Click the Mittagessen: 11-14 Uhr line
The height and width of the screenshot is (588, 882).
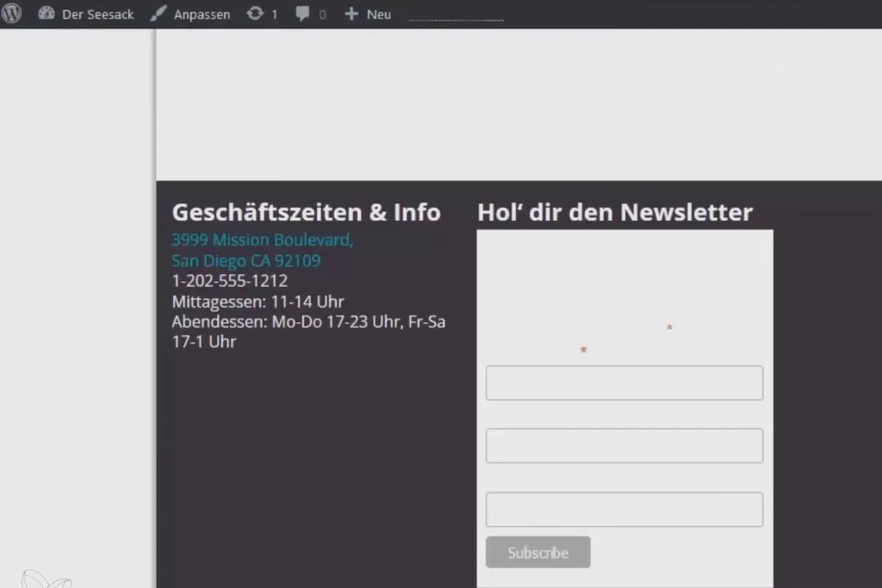(258, 301)
